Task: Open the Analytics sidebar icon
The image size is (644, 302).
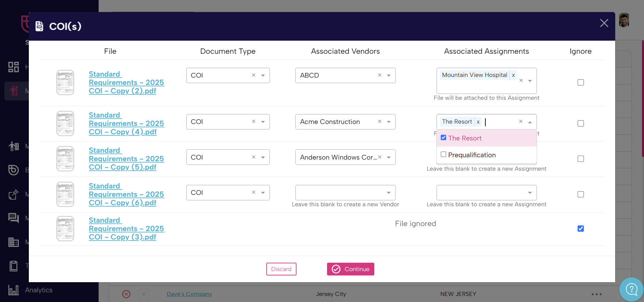Action: (13, 290)
